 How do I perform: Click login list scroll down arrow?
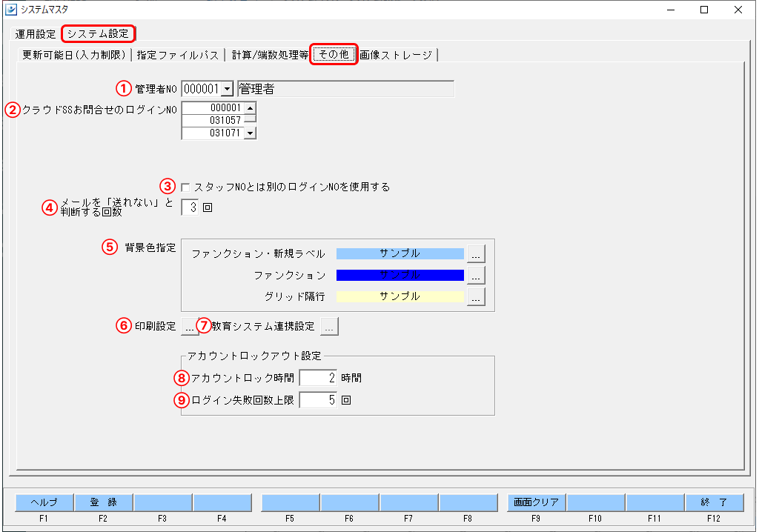250,133
